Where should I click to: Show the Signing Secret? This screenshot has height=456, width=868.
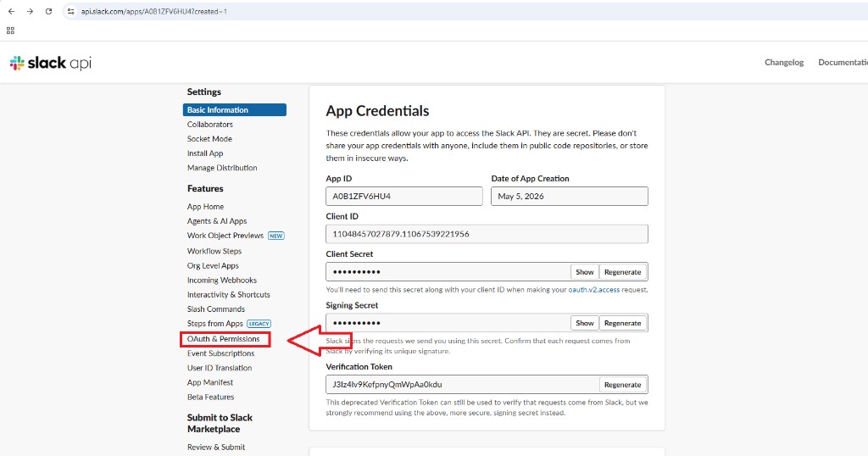point(585,323)
